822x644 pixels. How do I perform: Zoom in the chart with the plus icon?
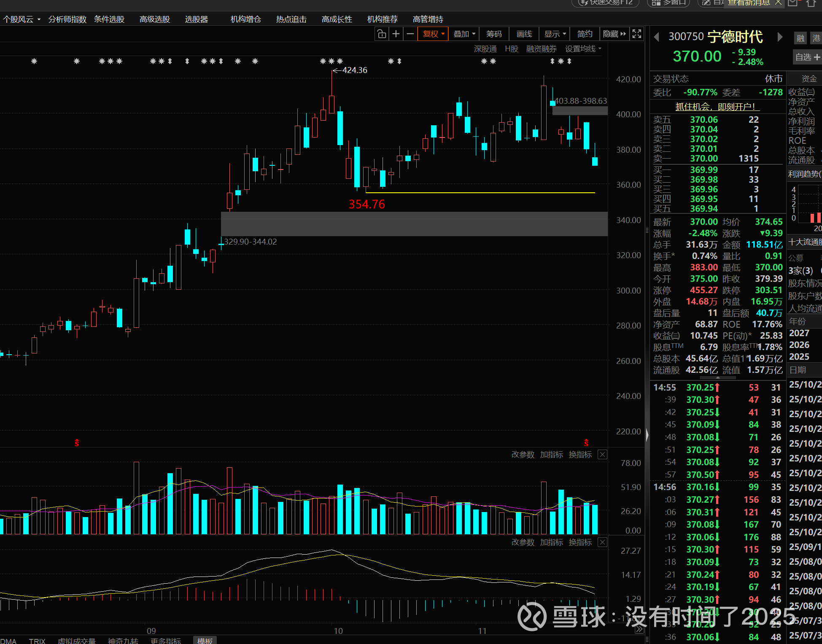(x=396, y=34)
